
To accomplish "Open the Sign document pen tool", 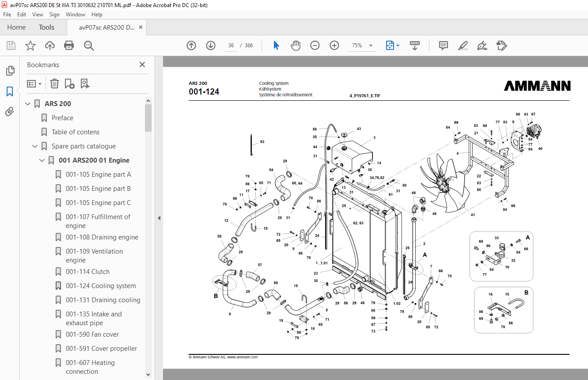I will click(x=482, y=46).
